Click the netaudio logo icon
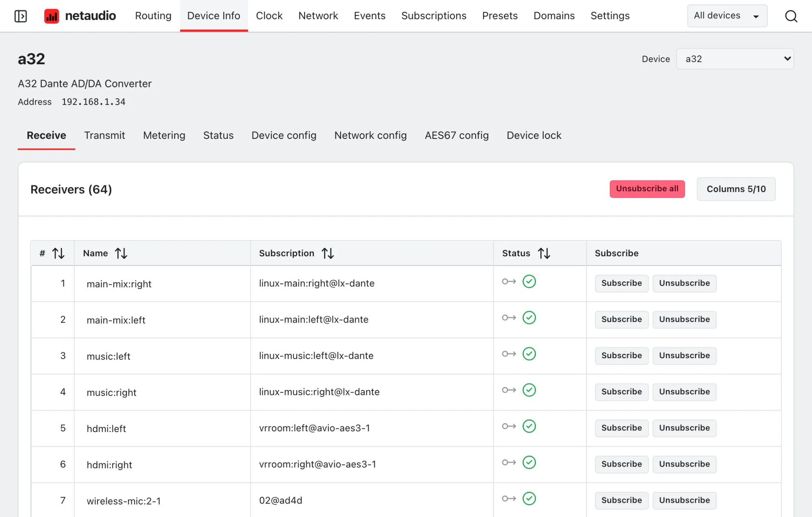Viewport: 812px width, 517px height. 52,16
